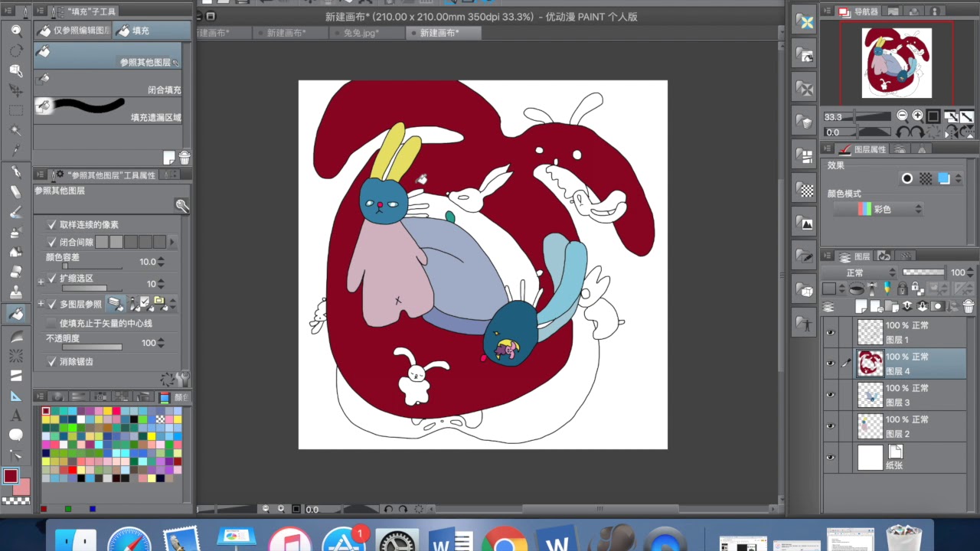This screenshot has width=980, height=551.
Task: Open Safari from the Dock
Action: 129,540
